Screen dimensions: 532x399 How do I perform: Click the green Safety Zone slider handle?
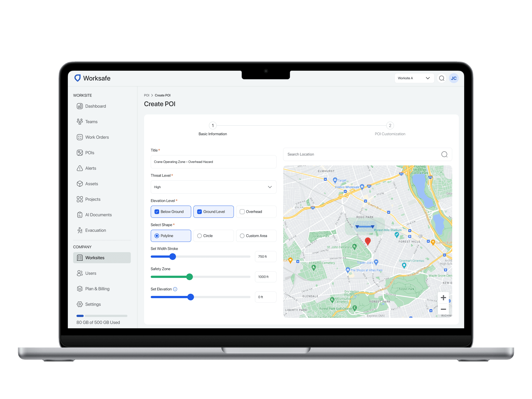190,277
